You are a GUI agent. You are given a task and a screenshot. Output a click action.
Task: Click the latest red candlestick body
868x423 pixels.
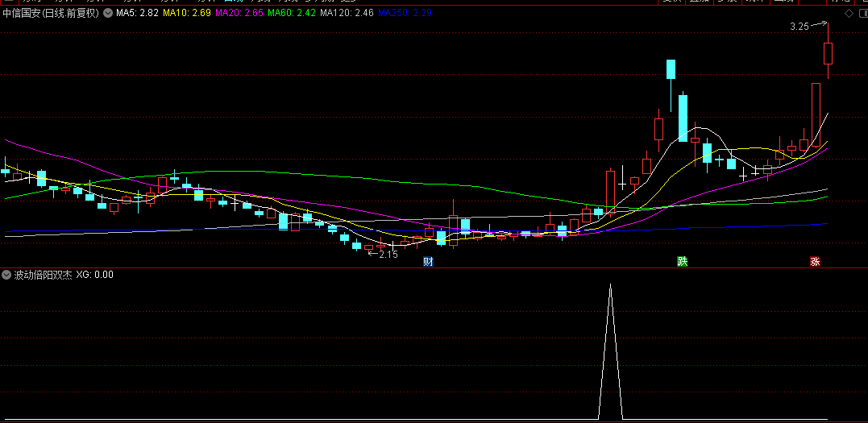829,54
